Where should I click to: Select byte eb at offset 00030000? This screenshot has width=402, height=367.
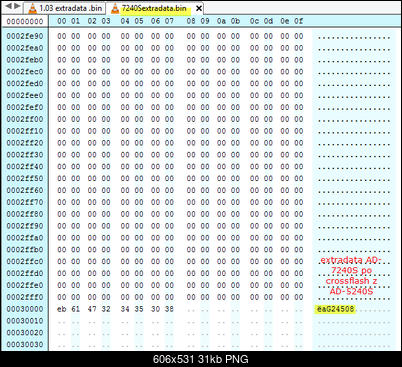pos(62,309)
